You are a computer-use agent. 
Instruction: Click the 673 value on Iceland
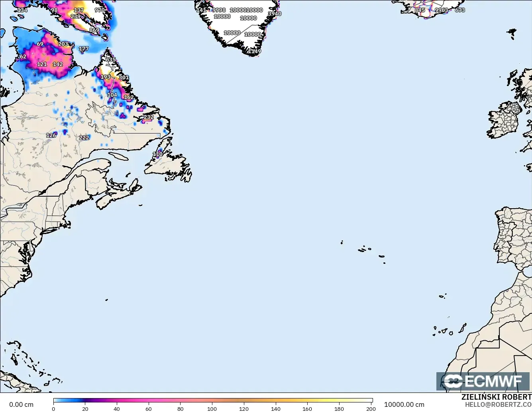[460, 10]
